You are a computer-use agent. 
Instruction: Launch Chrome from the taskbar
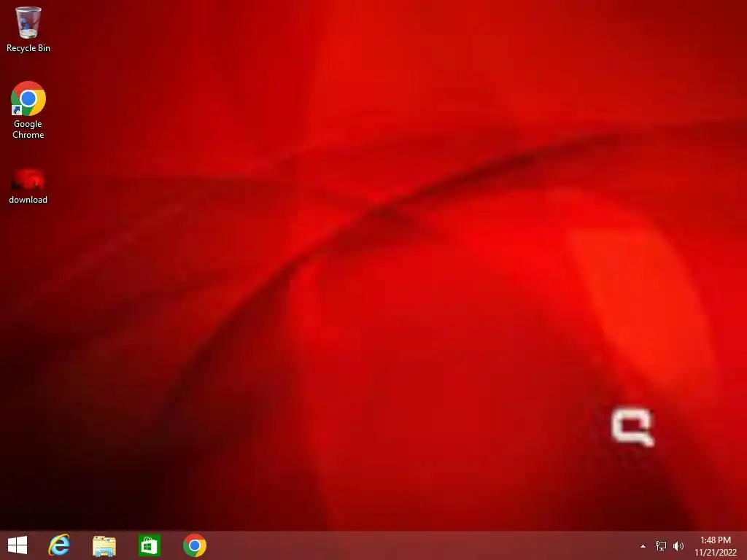point(194,545)
